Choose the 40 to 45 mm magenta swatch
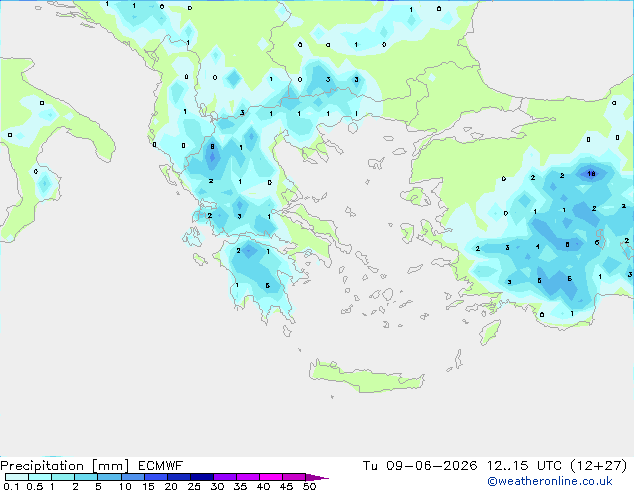The width and height of the screenshot is (634, 490). [271, 477]
